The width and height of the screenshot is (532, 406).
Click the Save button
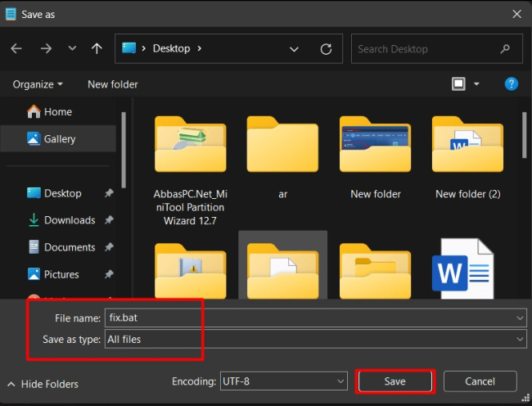pos(394,381)
